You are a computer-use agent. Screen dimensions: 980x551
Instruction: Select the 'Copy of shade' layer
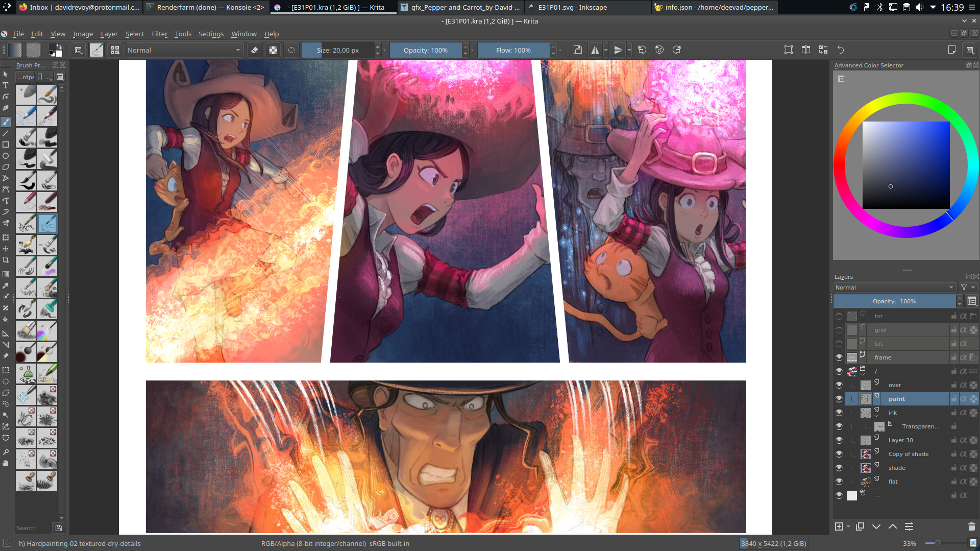coord(908,454)
